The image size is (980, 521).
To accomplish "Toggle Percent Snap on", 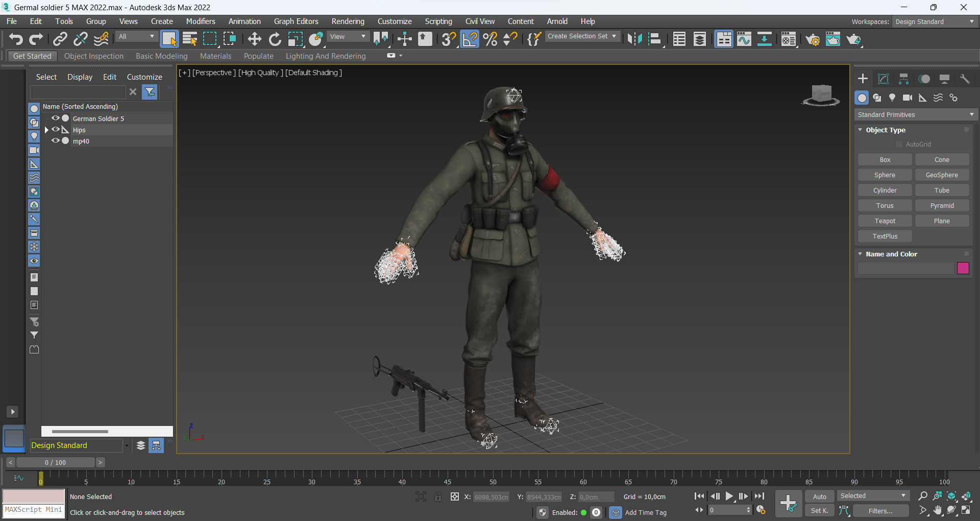I will (490, 39).
